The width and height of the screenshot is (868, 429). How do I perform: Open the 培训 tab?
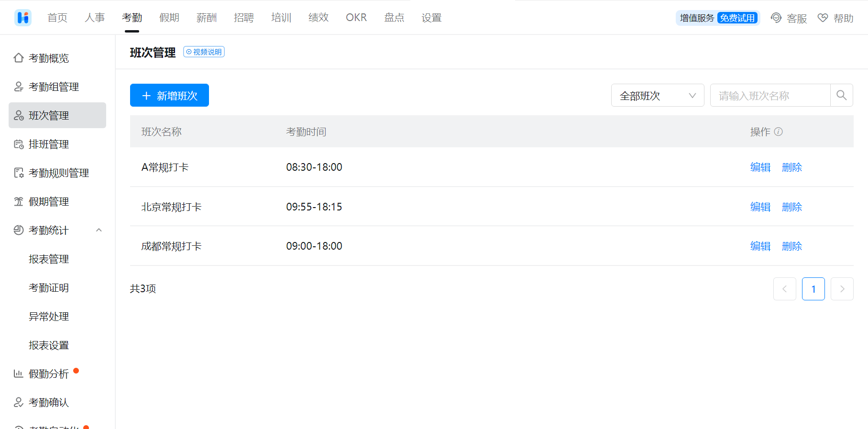[281, 18]
